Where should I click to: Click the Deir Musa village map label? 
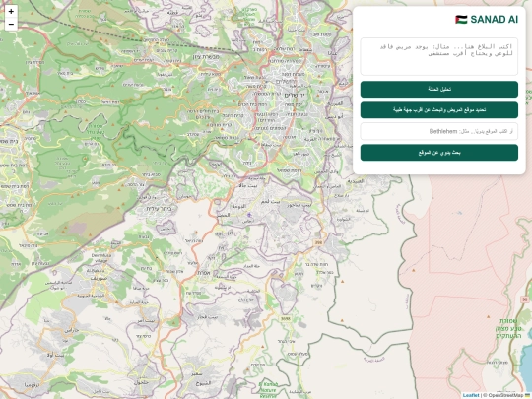(101, 258)
